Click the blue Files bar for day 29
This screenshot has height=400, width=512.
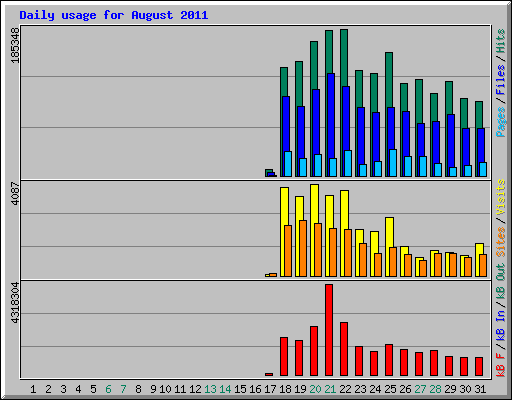click(x=451, y=140)
